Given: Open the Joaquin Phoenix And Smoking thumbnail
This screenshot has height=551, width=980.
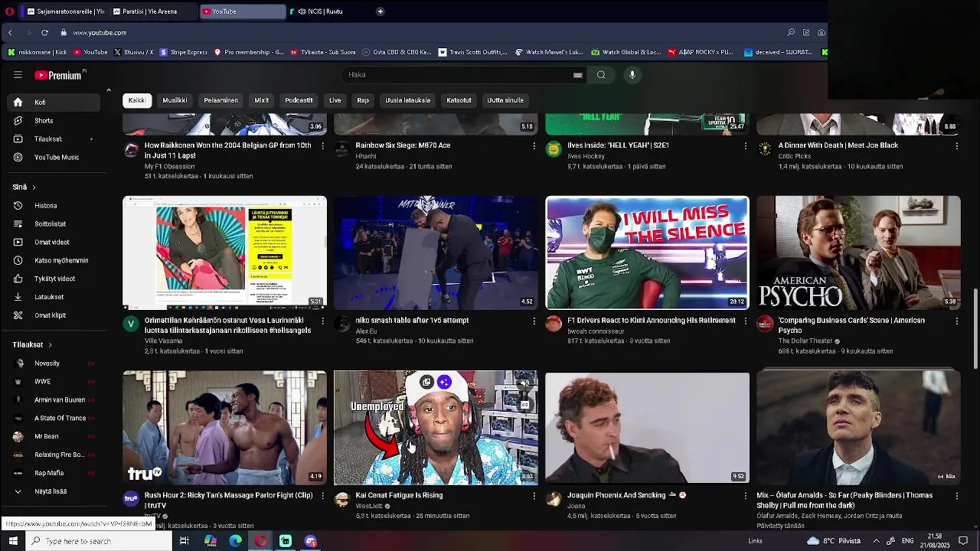Looking at the screenshot, I should coord(648,429).
